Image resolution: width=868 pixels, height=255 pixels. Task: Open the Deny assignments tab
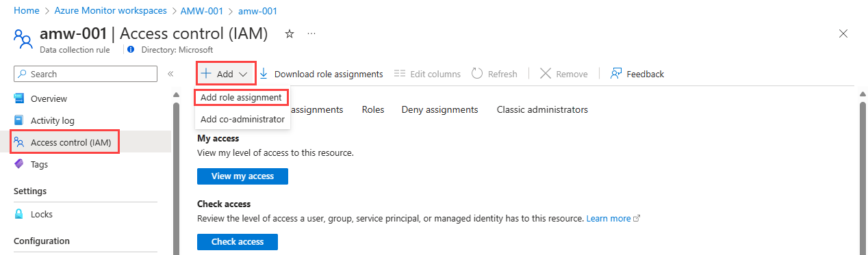point(439,109)
